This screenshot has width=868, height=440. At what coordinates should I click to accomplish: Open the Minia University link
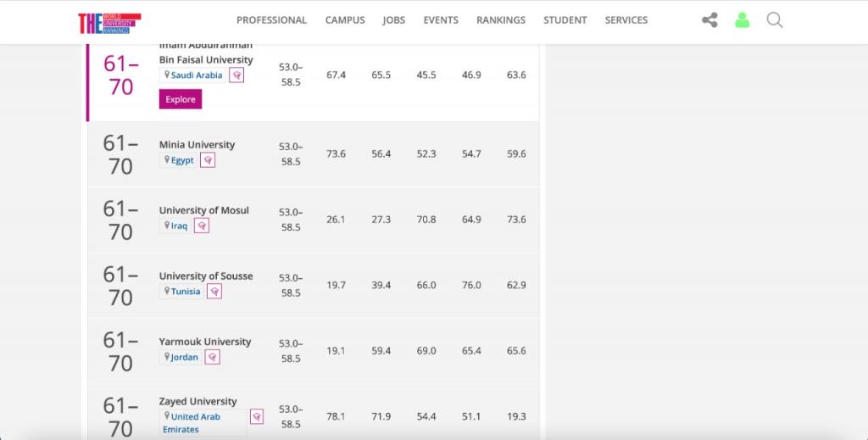pos(197,145)
